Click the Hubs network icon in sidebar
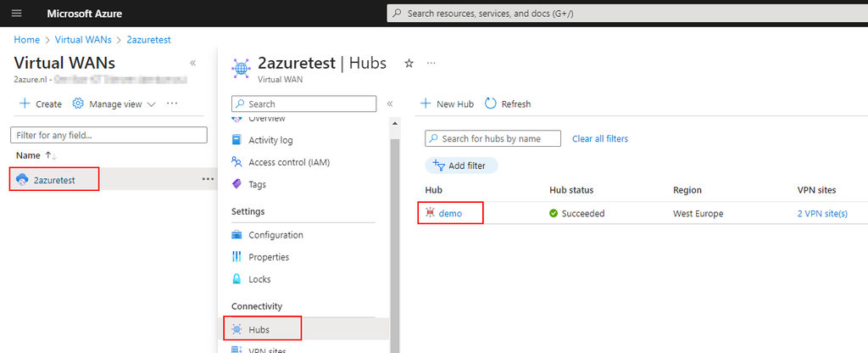This screenshot has height=353, width=868. 237,329
